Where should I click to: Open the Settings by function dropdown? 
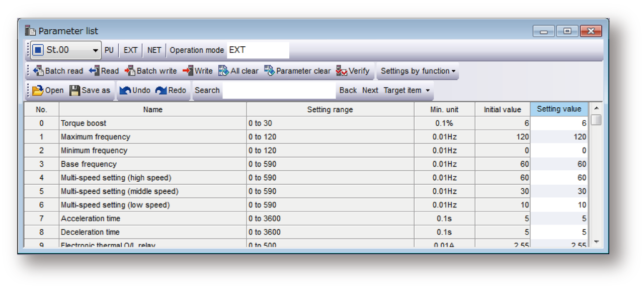coord(418,71)
